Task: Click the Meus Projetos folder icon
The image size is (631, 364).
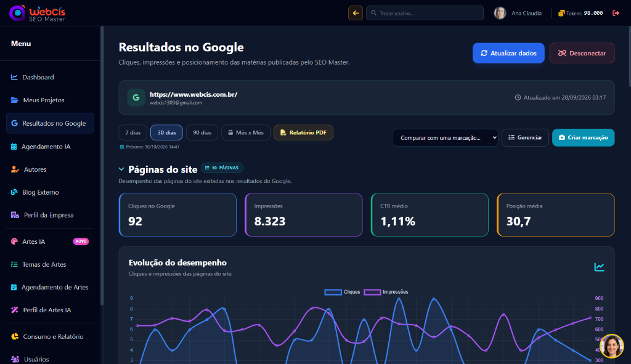Action: coord(15,100)
